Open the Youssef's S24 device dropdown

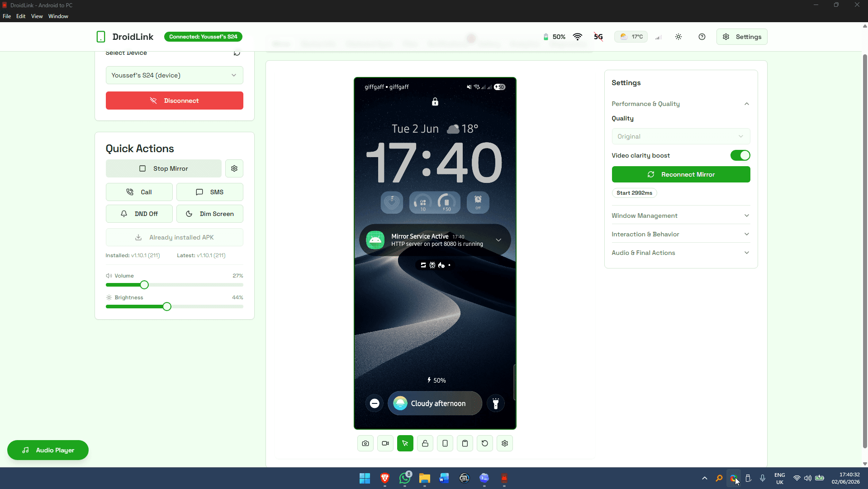175,75
